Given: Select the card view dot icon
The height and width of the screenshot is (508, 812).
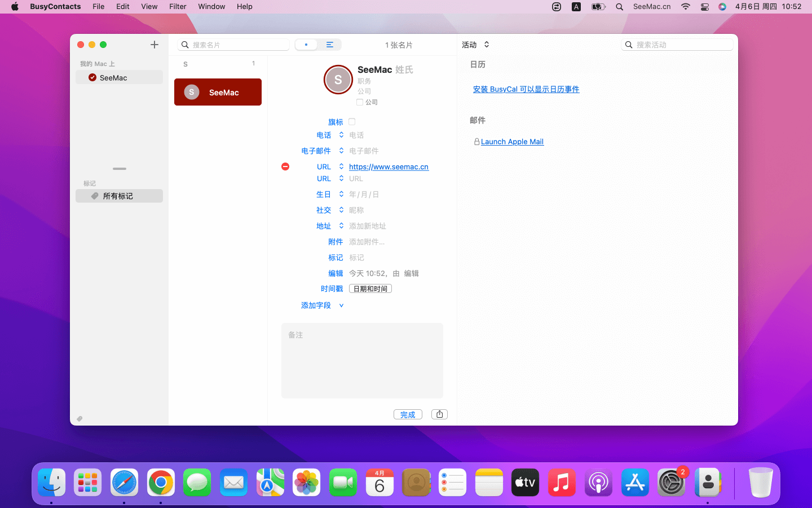Looking at the screenshot, I should tap(306, 45).
